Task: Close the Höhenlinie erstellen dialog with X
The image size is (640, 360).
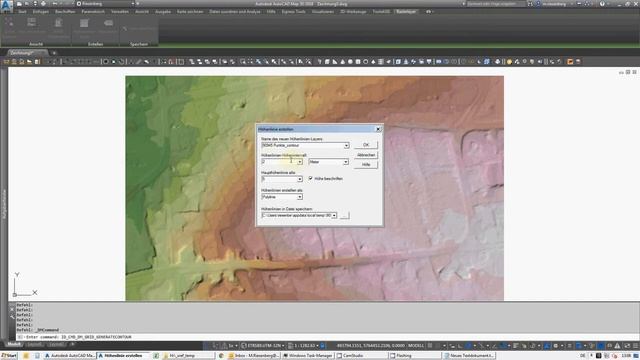Action: coord(378,129)
